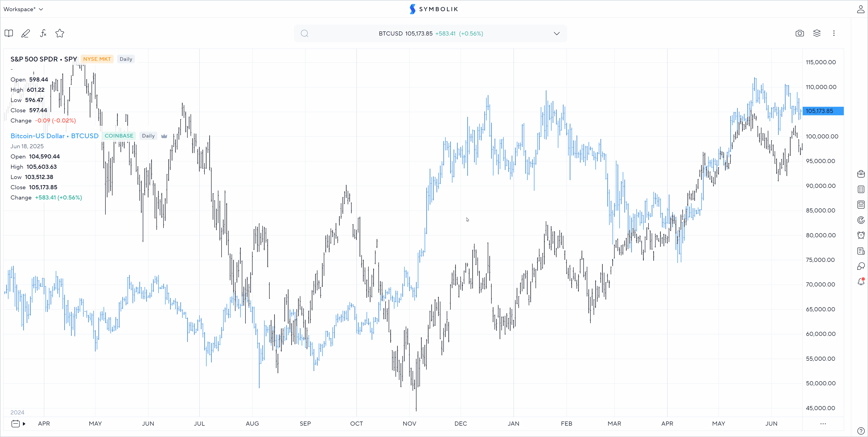This screenshot has height=437, width=868.
Task: Click the star favorites icon
Action: point(60,33)
